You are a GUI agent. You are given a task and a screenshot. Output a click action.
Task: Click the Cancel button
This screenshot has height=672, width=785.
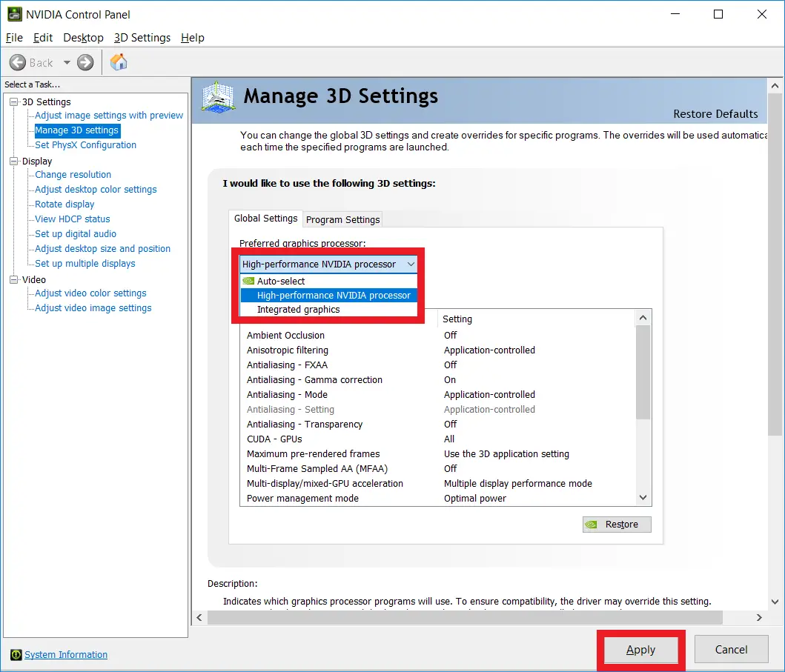[x=731, y=649]
